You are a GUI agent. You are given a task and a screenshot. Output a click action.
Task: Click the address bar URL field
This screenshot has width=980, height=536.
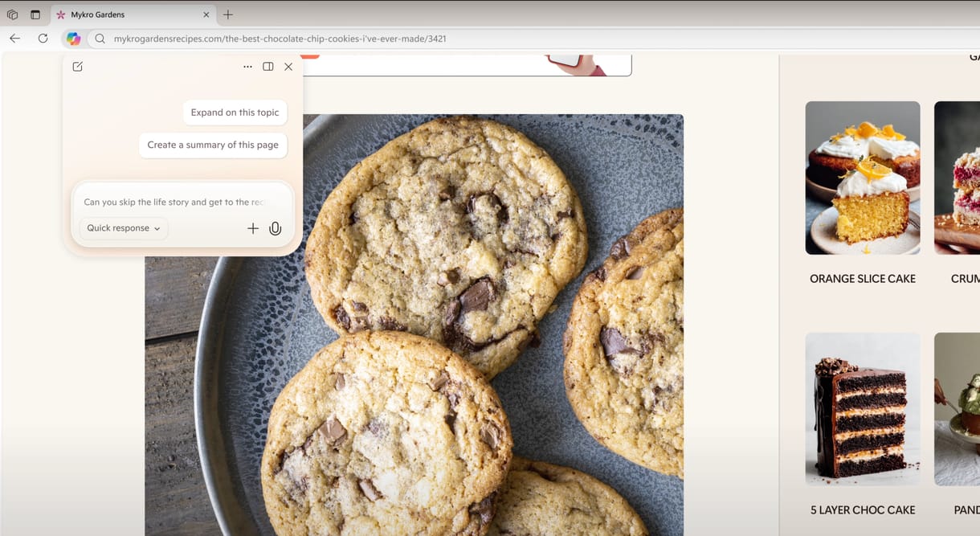point(530,39)
